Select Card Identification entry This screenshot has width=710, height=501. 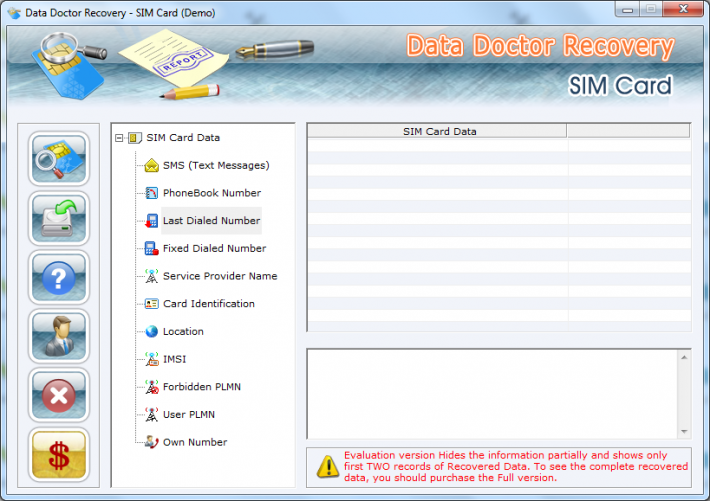[x=209, y=303]
